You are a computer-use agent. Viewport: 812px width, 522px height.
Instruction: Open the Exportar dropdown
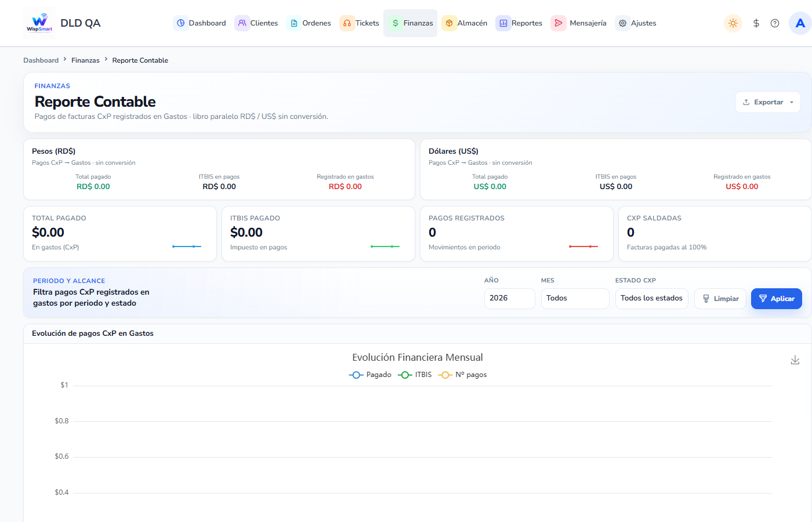[768, 102]
